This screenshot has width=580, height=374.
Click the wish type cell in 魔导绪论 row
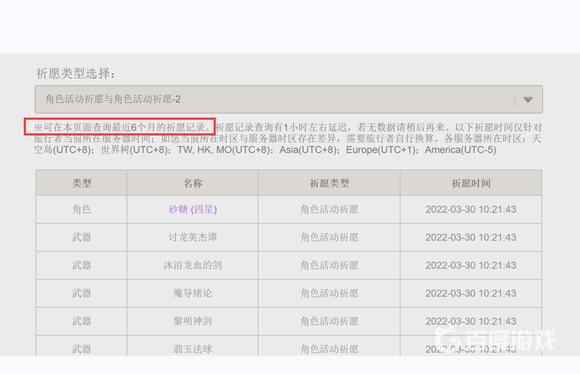(x=329, y=293)
